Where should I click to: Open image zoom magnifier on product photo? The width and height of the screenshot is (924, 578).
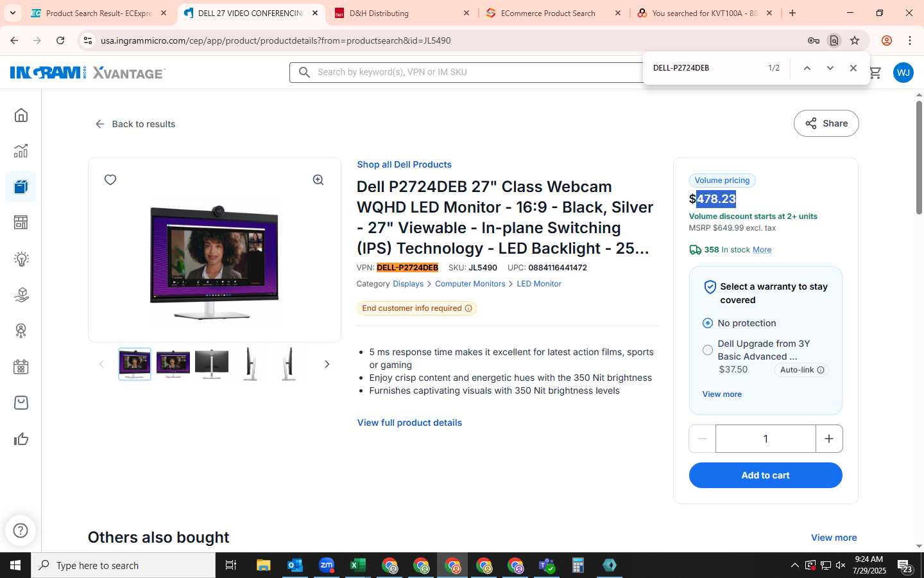click(318, 180)
